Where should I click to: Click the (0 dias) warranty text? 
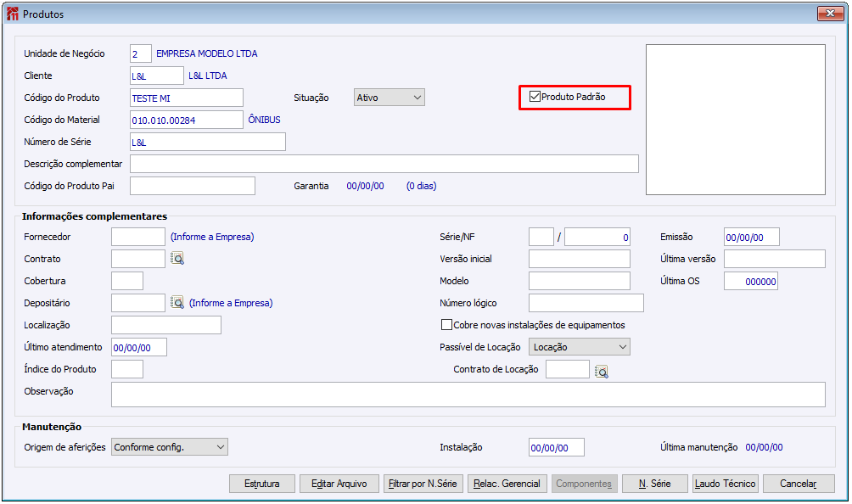[422, 186]
